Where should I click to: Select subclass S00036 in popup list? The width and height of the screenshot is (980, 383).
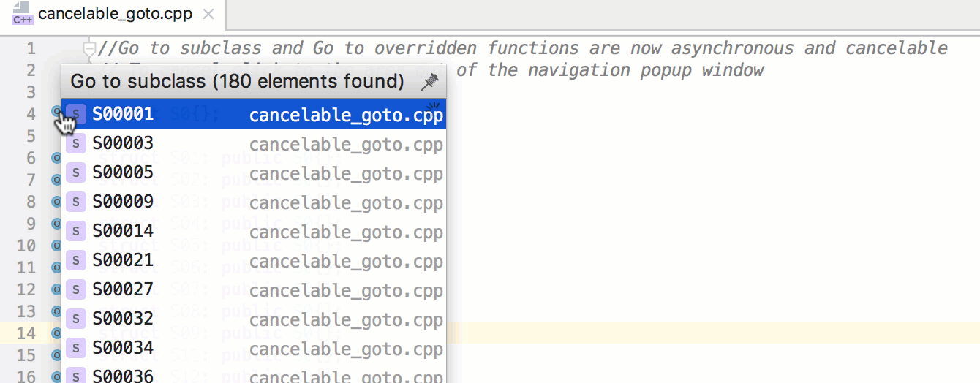254,374
